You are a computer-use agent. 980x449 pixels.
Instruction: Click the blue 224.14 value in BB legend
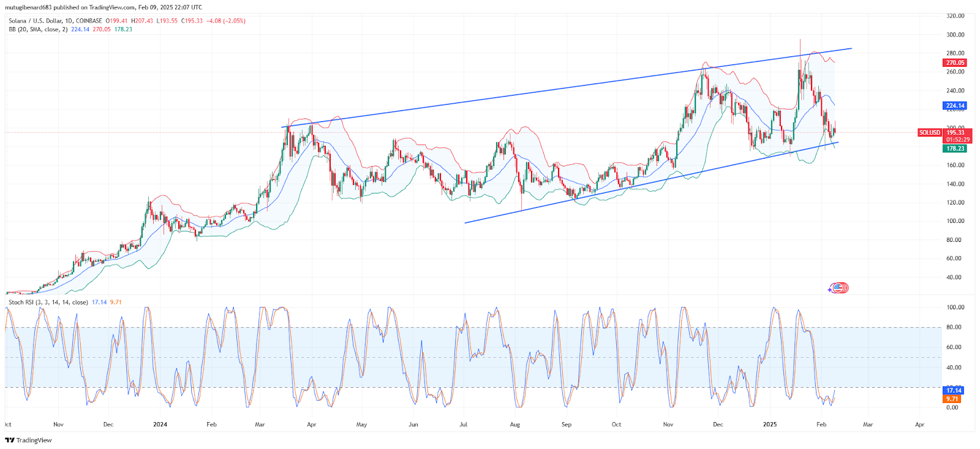point(80,29)
